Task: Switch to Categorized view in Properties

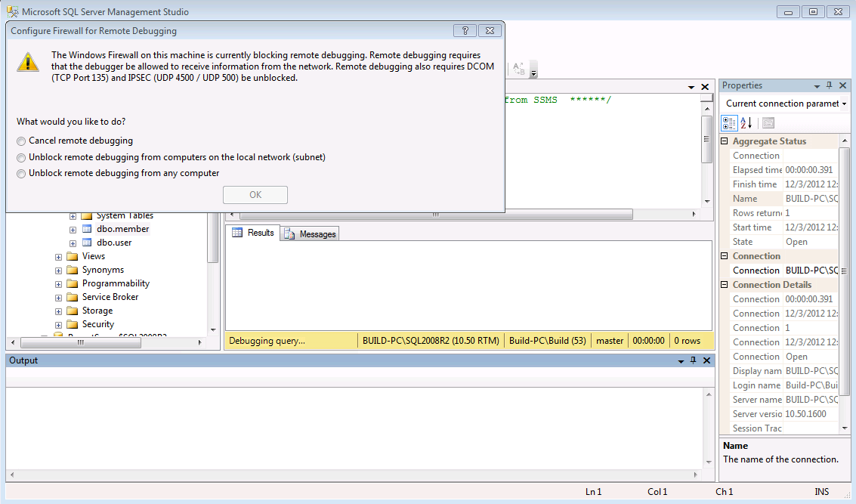Action: coord(729,123)
